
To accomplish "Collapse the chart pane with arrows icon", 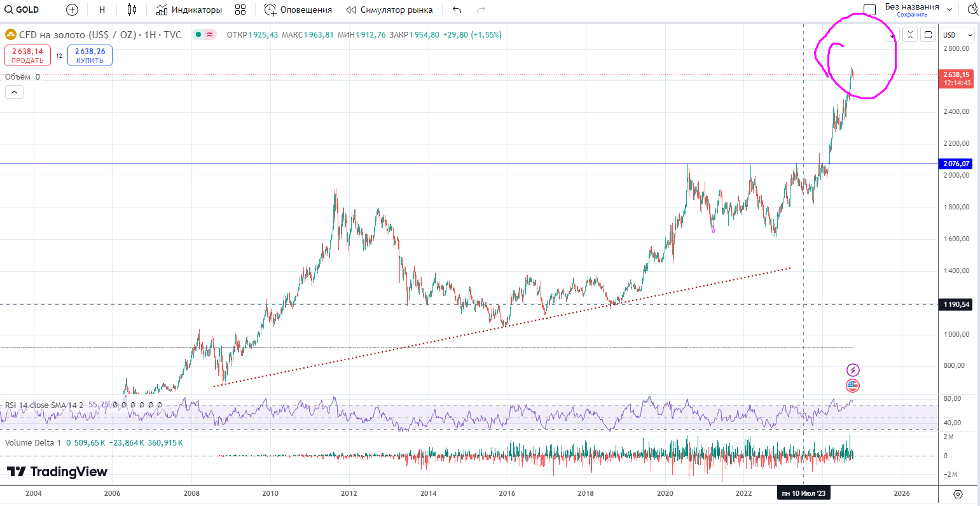I will pyautogui.click(x=910, y=34).
